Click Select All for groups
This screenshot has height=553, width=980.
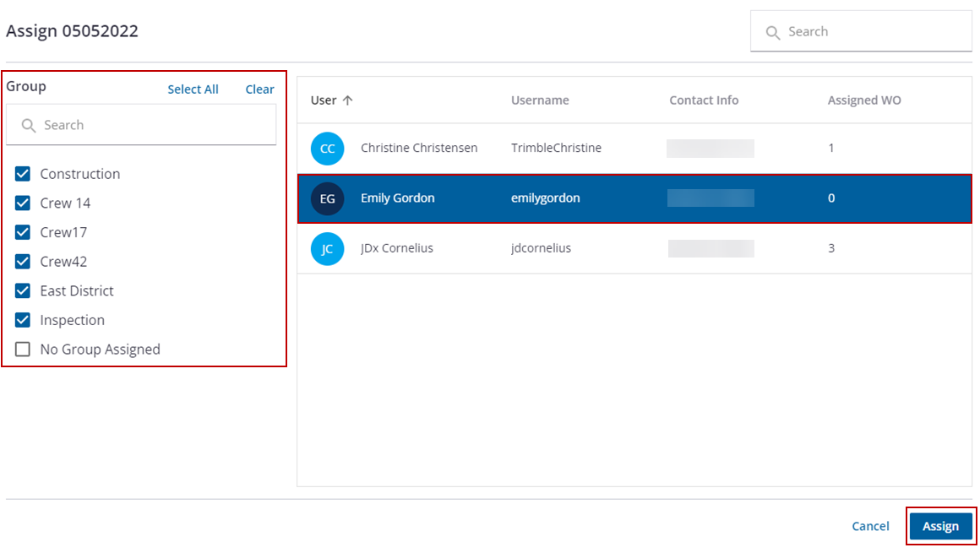(x=193, y=89)
